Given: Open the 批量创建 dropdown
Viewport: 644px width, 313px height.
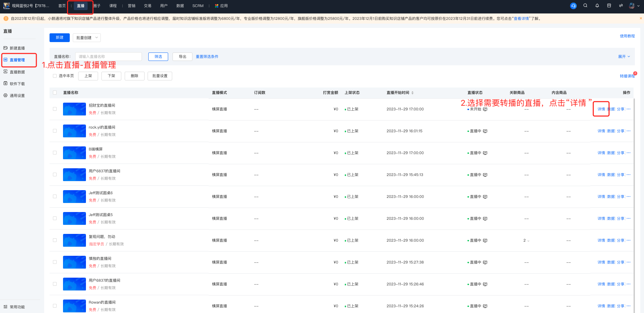Looking at the screenshot, I should tap(87, 38).
